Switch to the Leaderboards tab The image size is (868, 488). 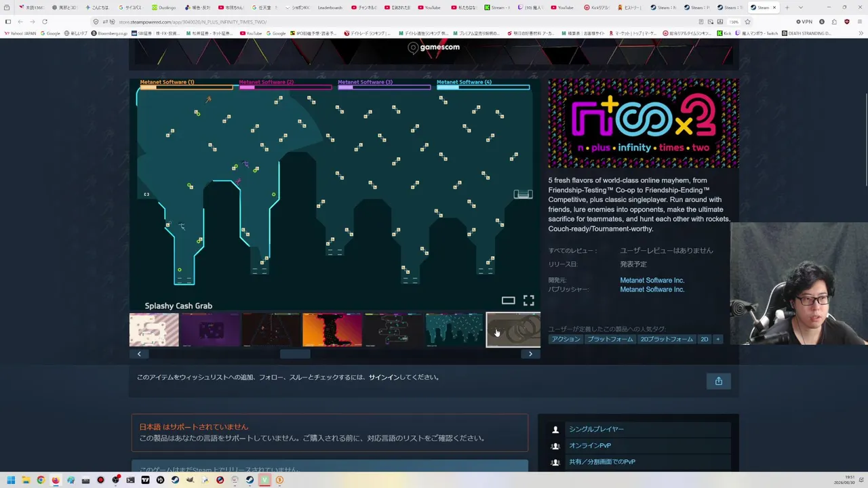click(330, 7)
